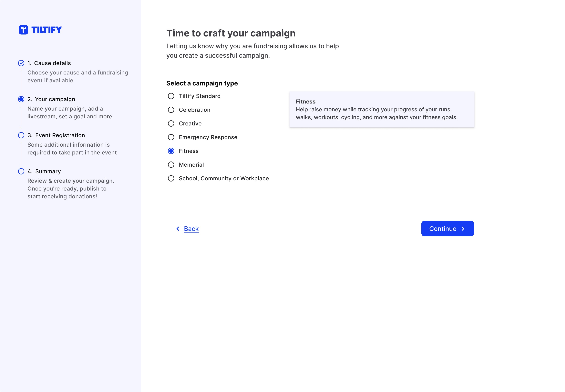Go to step 1 Cause details
Screen dimensions: 565x392
point(49,63)
